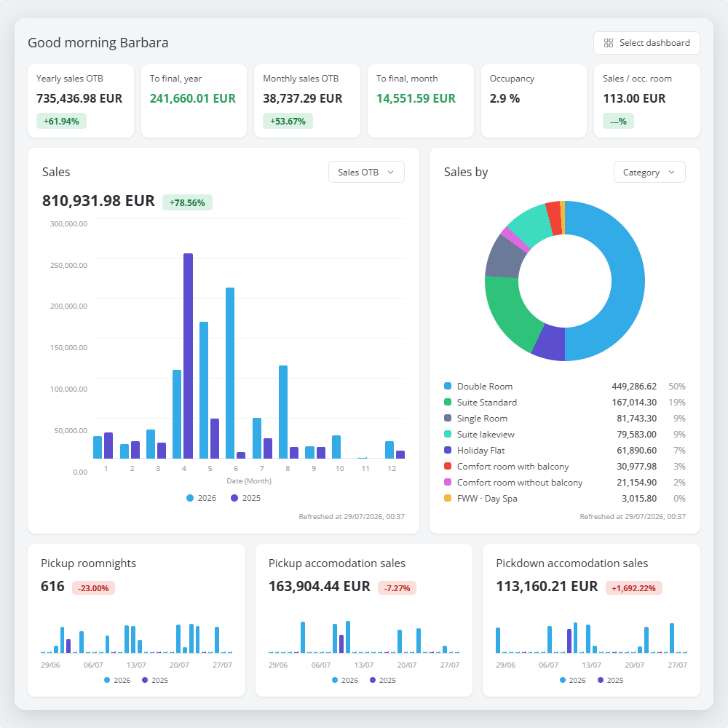728x728 pixels.
Task: Toggle 2026 legend in Pickup accomodation sales
Action: coord(345,680)
